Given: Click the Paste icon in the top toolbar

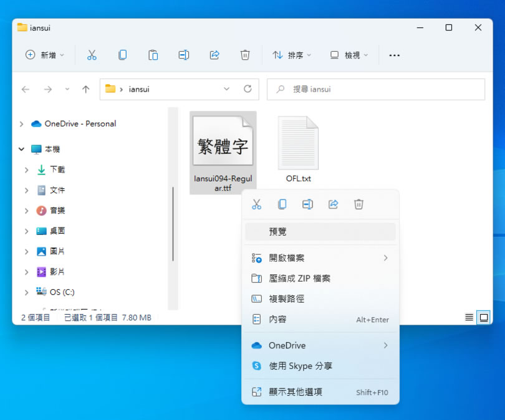Looking at the screenshot, I should point(153,55).
